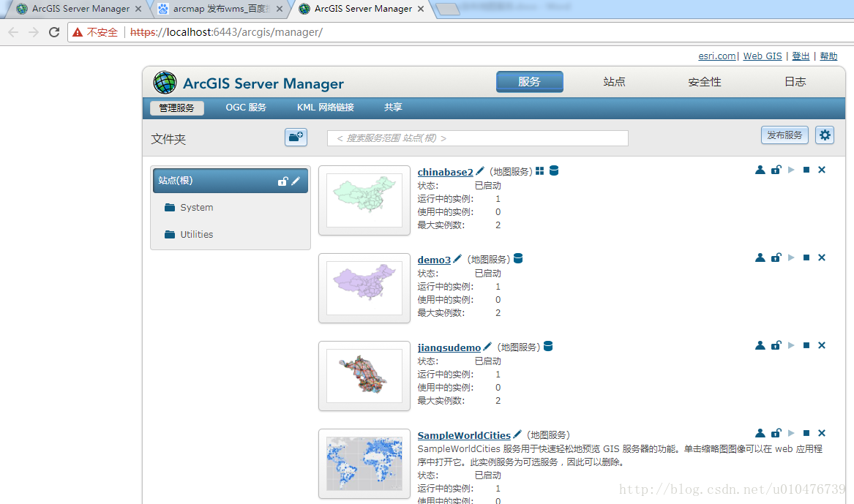
Task: Open permissions user icon for demo3
Action: tap(760, 257)
